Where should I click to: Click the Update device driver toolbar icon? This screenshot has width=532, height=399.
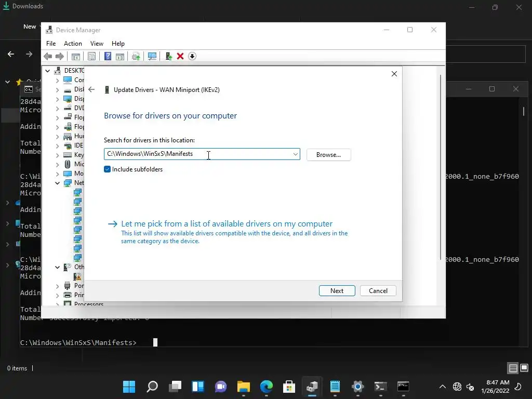136,56
